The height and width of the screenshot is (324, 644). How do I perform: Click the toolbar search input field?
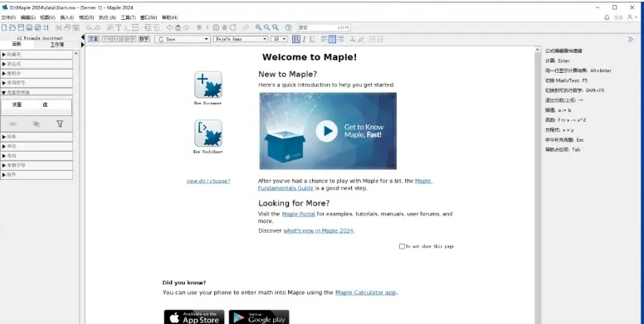tap(324, 27)
